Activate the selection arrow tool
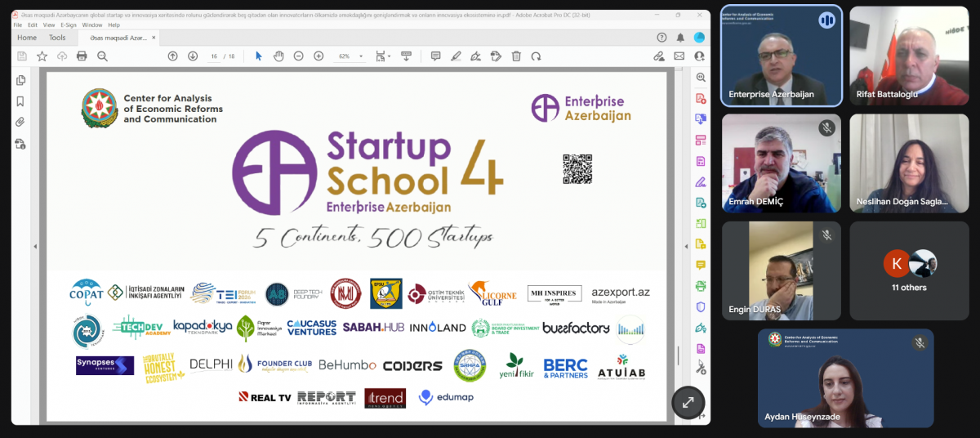 [259, 56]
